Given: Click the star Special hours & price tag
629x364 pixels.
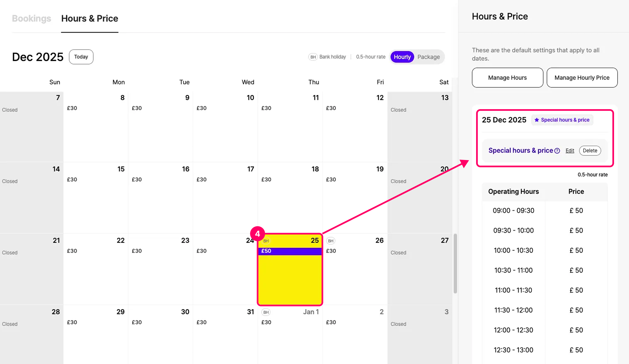Looking at the screenshot, I should pyautogui.click(x=562, y=120).
